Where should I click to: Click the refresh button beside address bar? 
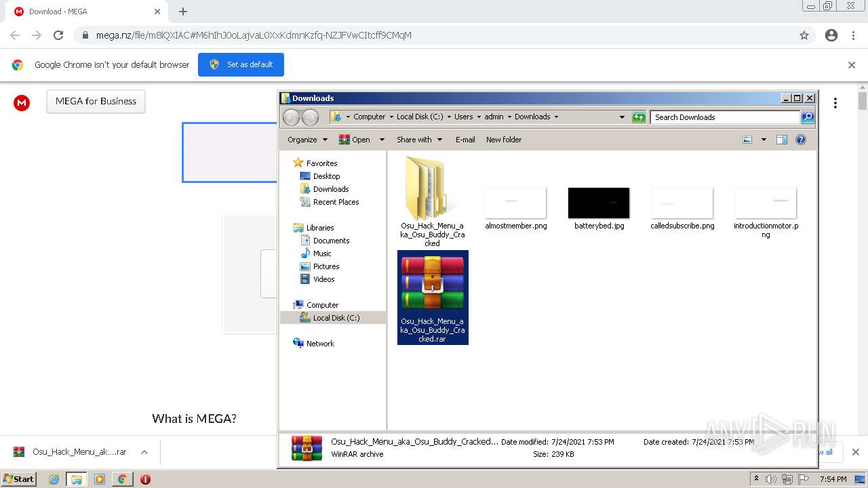pyautogui.click(x=639, y=117)
